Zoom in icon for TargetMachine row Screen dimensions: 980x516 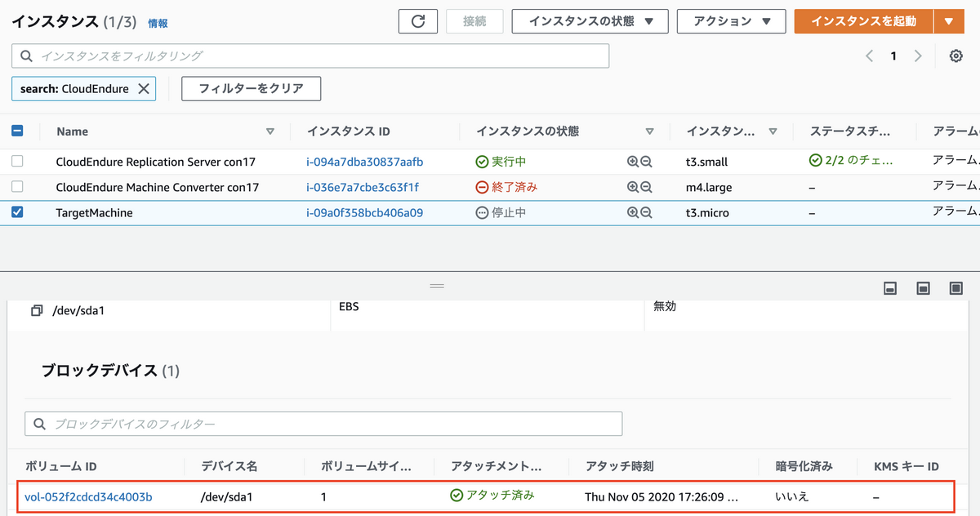(x=633, y=212)
